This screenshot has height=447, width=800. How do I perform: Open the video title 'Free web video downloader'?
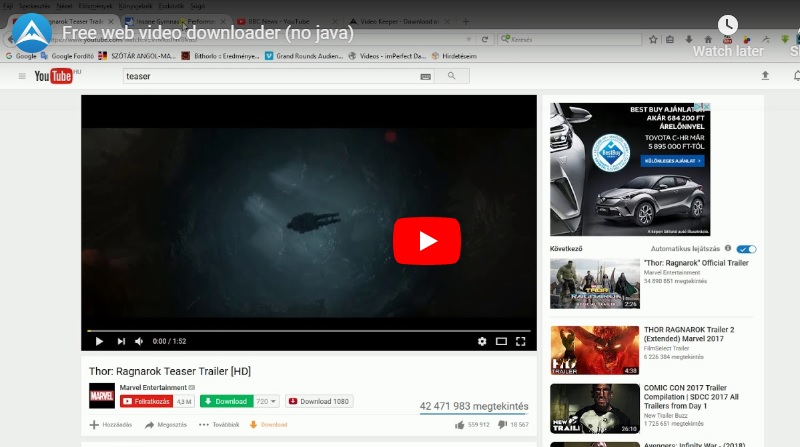208,33
